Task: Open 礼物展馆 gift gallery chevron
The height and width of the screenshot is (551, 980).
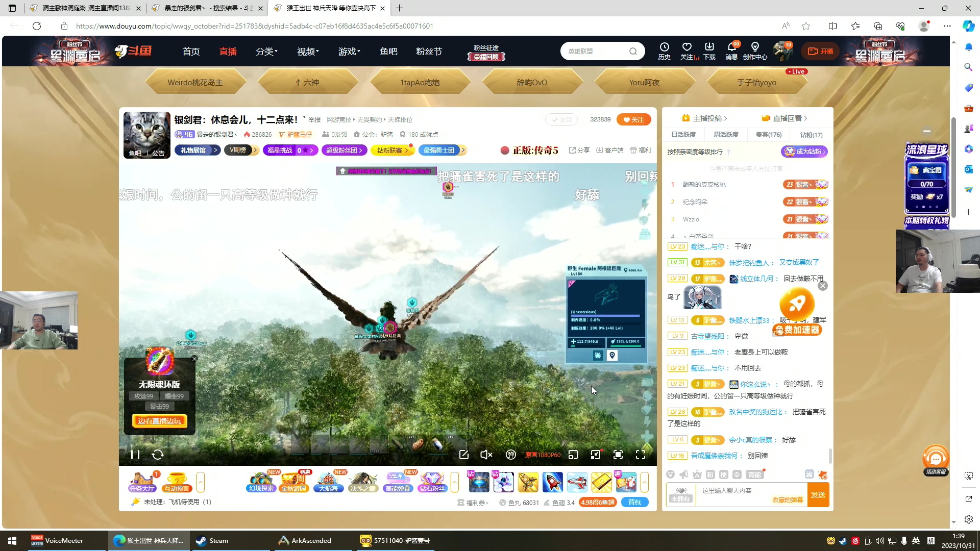Action: point(216,150)
